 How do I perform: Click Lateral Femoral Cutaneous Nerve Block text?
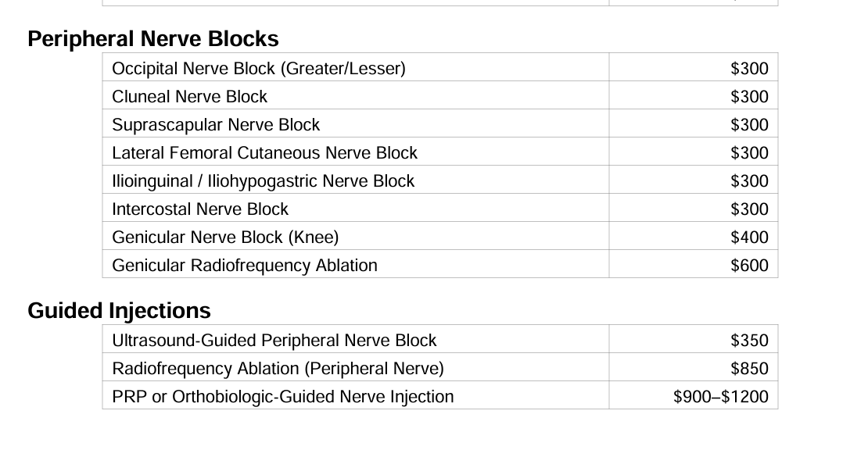[x=264, y=153]
